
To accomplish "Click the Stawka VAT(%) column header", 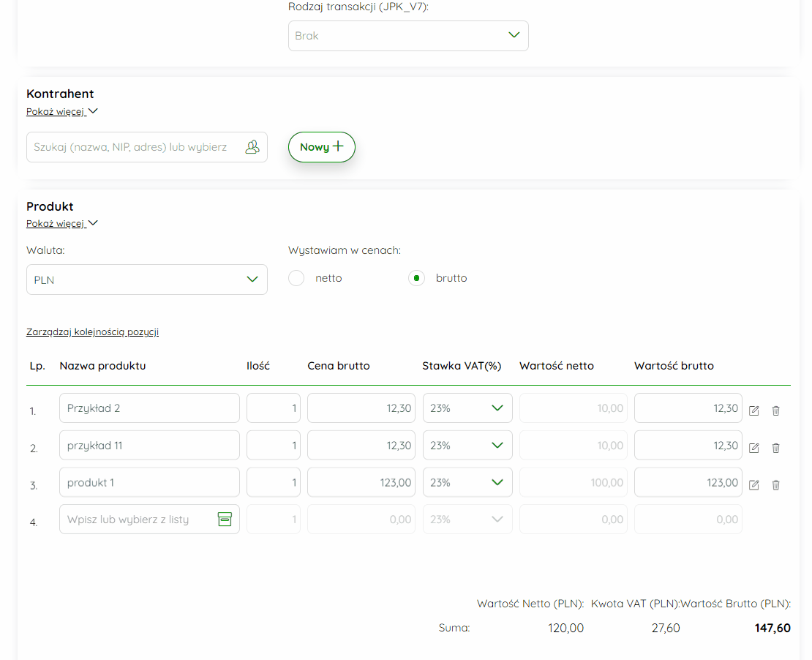I will tap(462, 366).
